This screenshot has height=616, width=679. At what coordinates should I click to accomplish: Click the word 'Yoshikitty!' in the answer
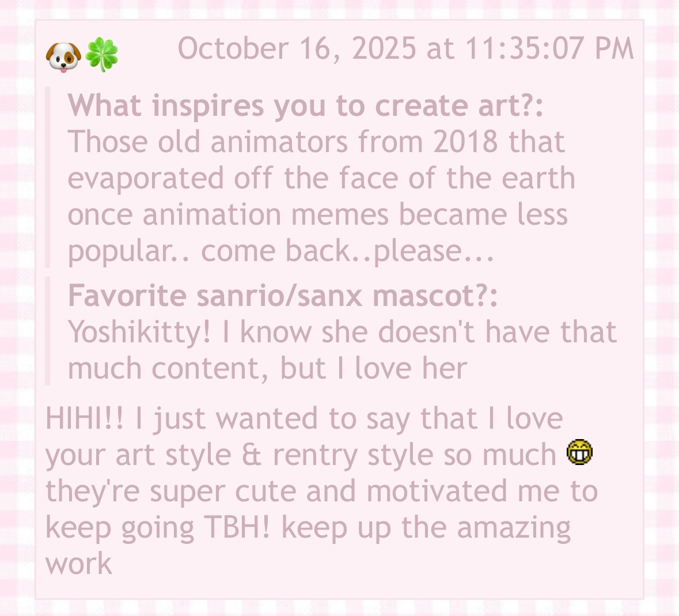139,332
